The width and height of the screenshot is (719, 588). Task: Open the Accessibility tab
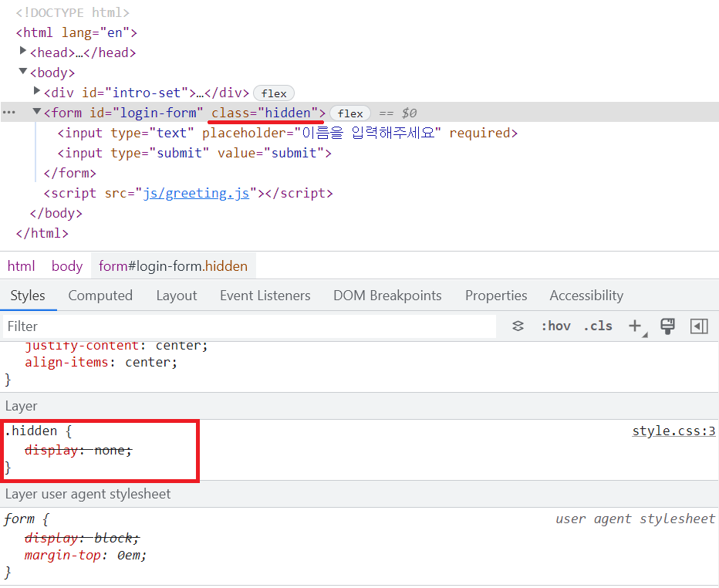tap(586, 296)
